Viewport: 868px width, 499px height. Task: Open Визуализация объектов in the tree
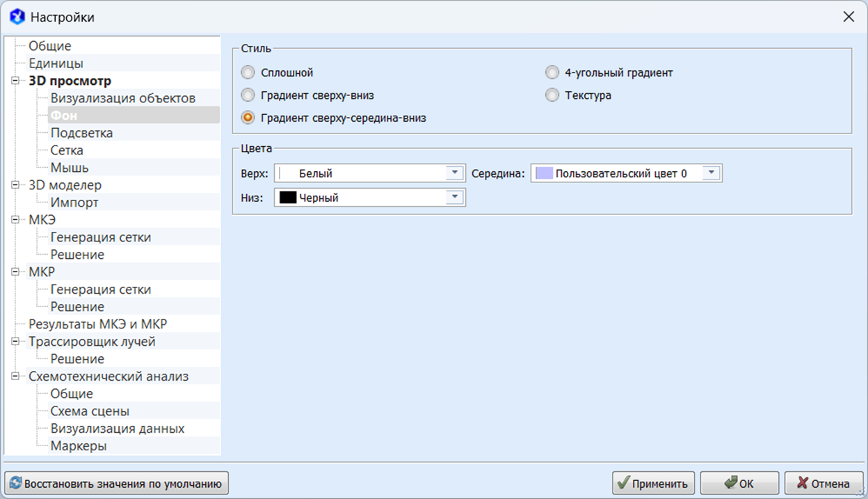(x=122, y=98)
